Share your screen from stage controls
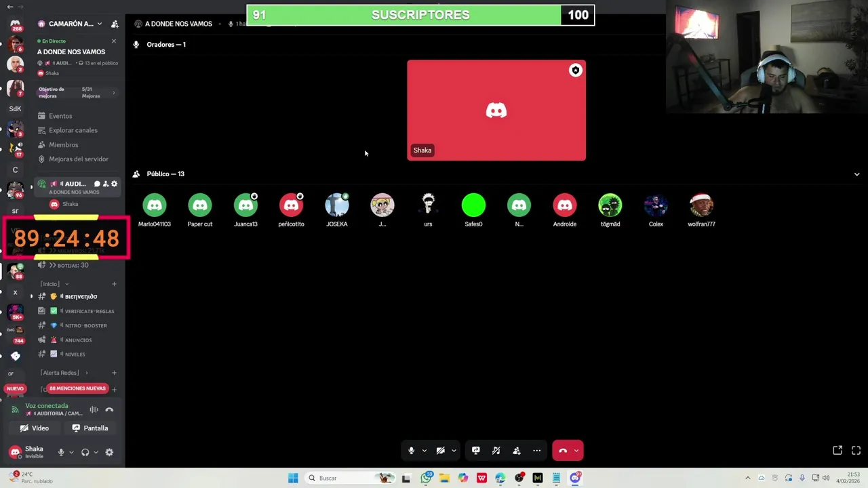868x488 pixels. coord(476,451)
